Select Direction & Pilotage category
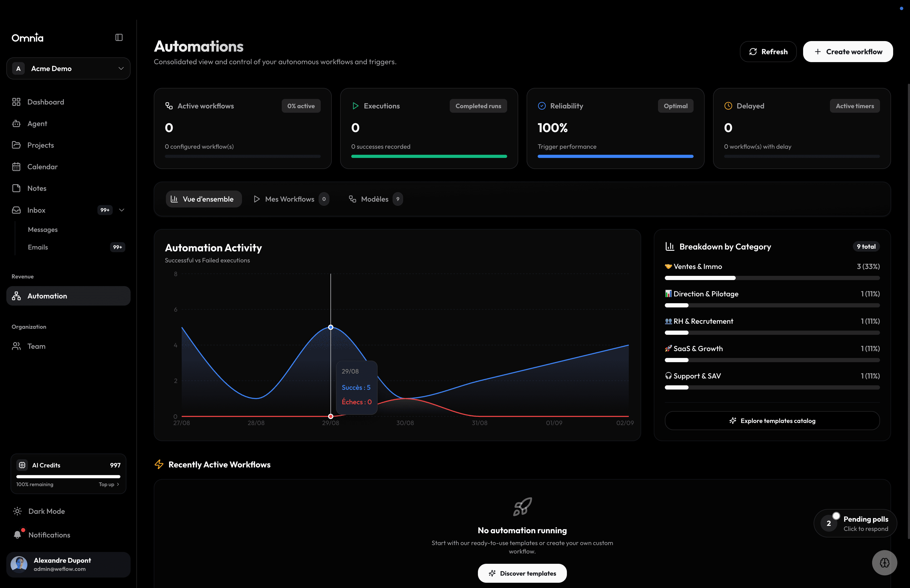 point(772,299)
